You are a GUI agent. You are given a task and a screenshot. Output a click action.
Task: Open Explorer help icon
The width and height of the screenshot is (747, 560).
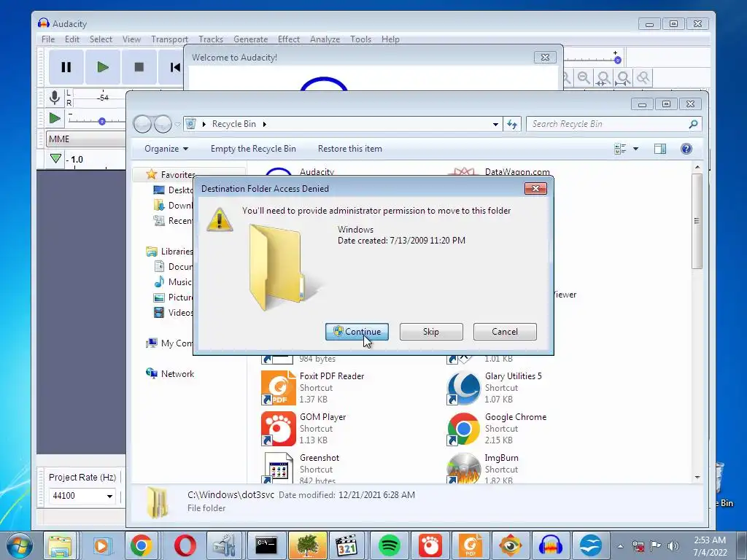coord(686,149)
